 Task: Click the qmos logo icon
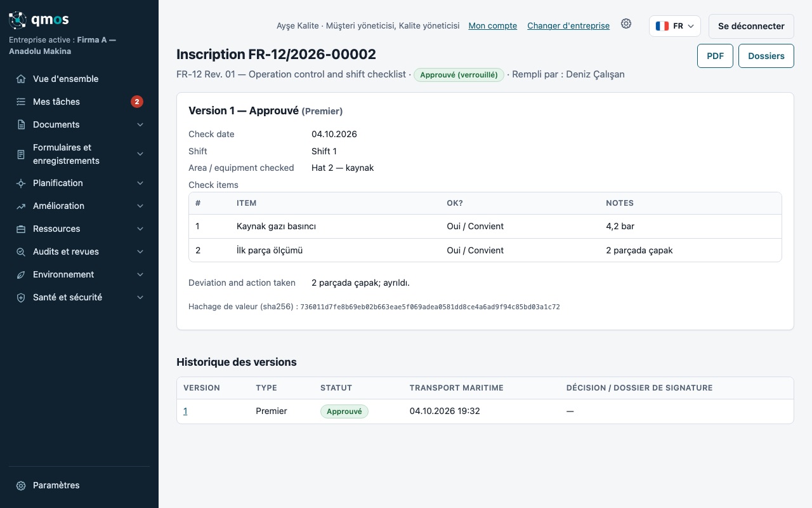18,20
